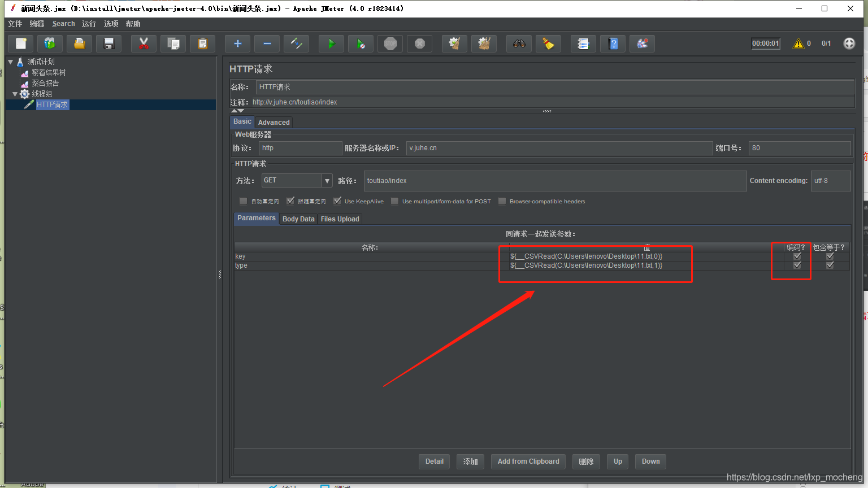Click the Clear results broom icon
This screenshot has height=488, width=868.
point(454,43)
